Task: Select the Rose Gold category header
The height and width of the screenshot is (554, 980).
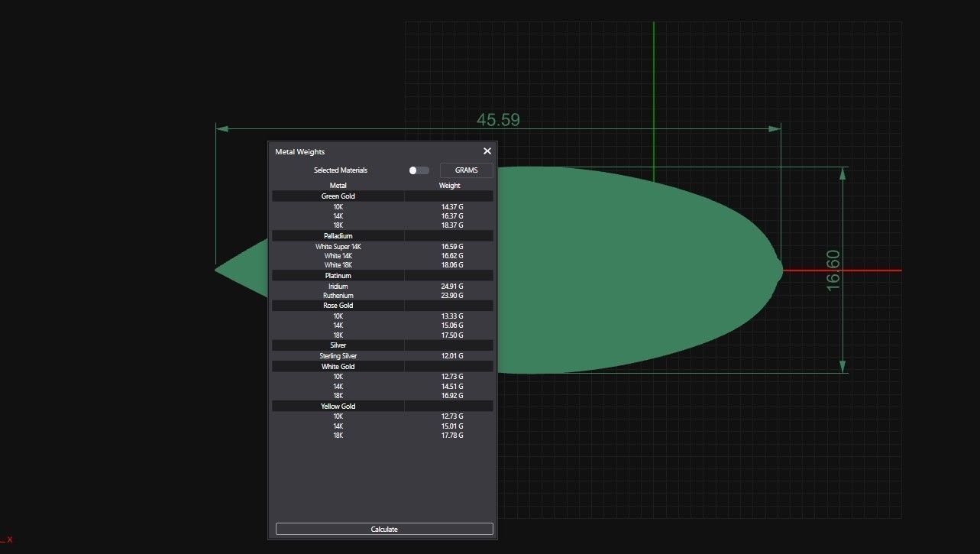Action: 383,306
